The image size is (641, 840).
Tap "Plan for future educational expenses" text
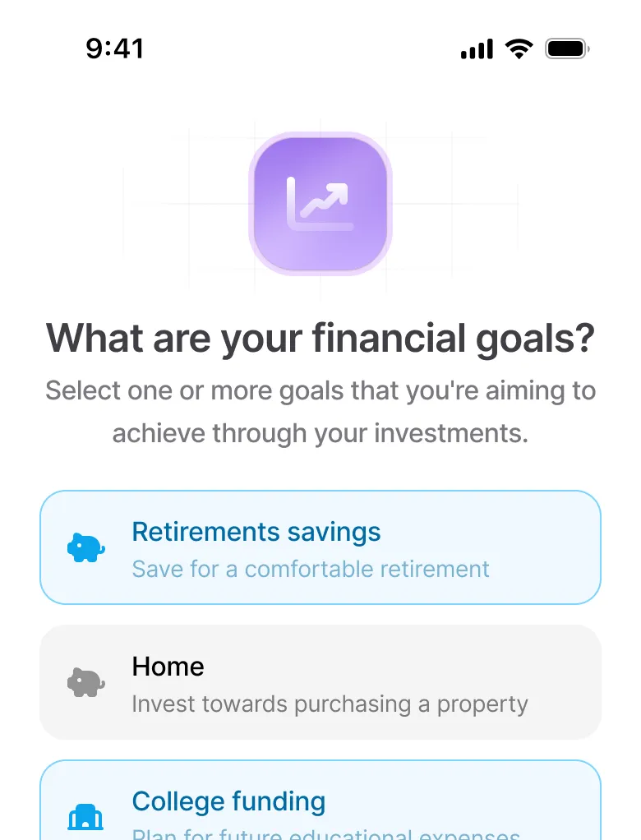click(326, 833)
